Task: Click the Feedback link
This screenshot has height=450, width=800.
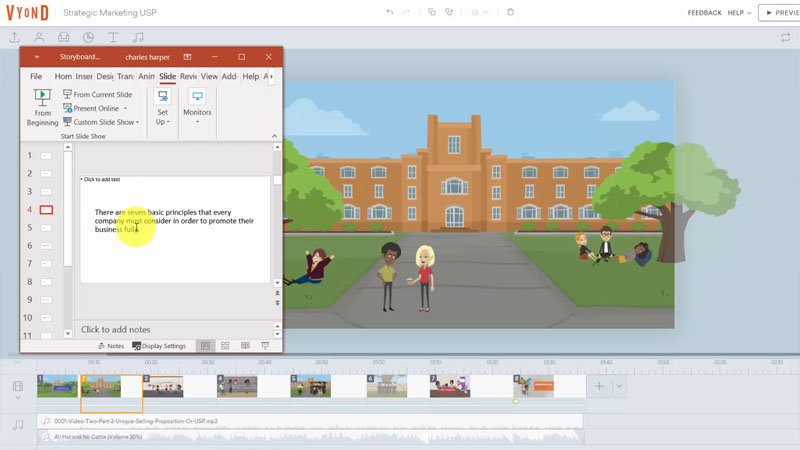Action: tap(704, 12)
